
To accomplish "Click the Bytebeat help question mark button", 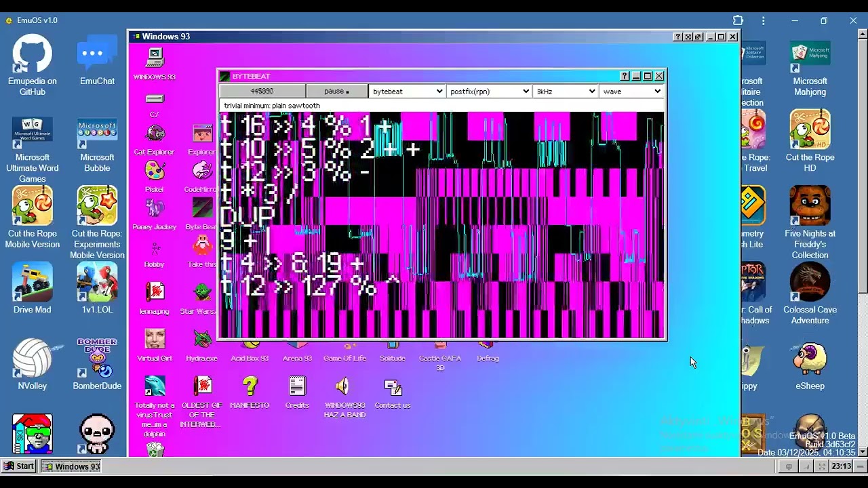I will (625, 76).
